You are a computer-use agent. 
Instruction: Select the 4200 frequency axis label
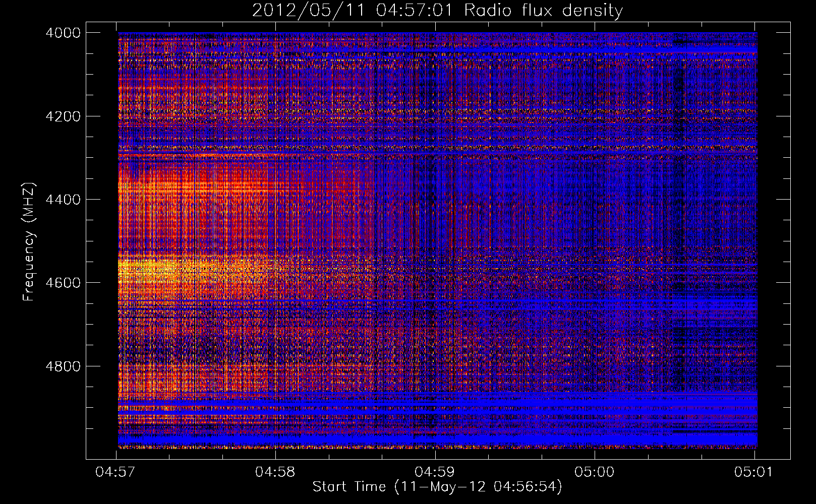pos(63,116)
